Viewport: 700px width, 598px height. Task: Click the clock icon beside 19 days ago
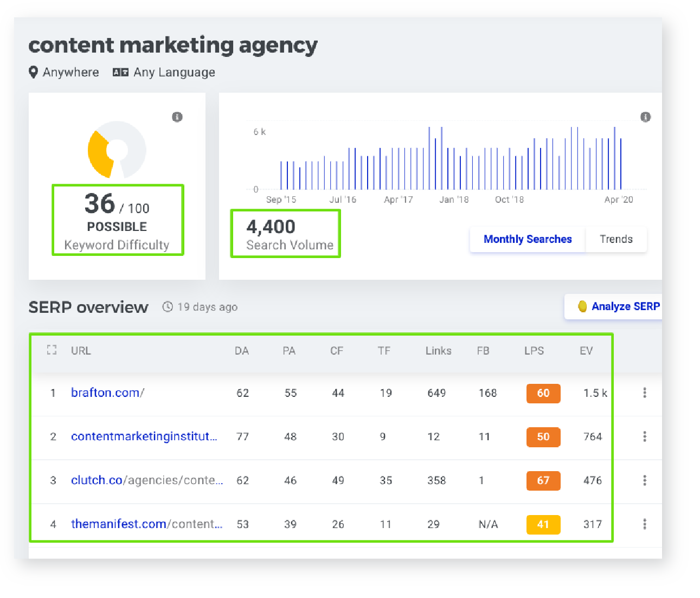(168, 307)
